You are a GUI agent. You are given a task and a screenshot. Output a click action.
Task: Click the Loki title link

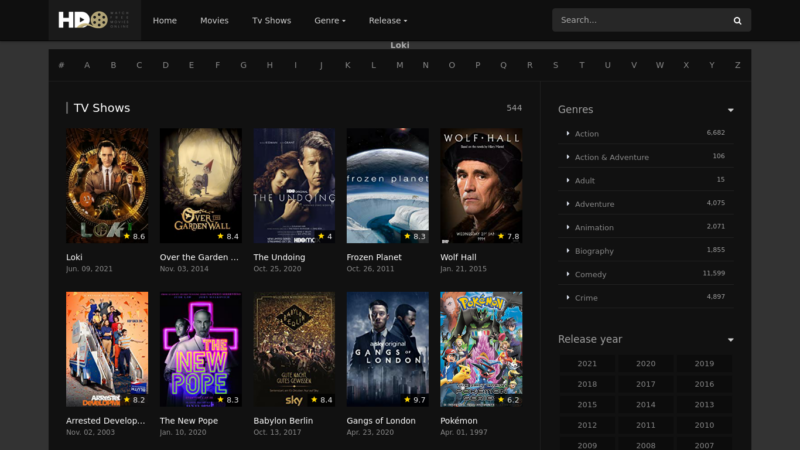point(74,257)
